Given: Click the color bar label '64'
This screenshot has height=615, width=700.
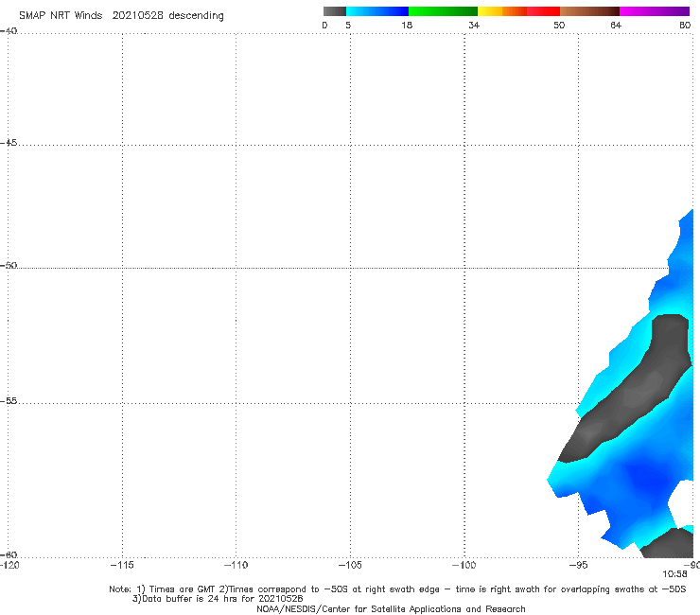Looking at the screenshot, I should pos(616,25).
